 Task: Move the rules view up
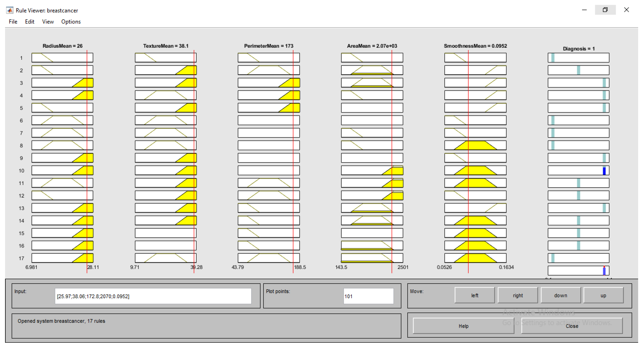click(x=603, y=295)
